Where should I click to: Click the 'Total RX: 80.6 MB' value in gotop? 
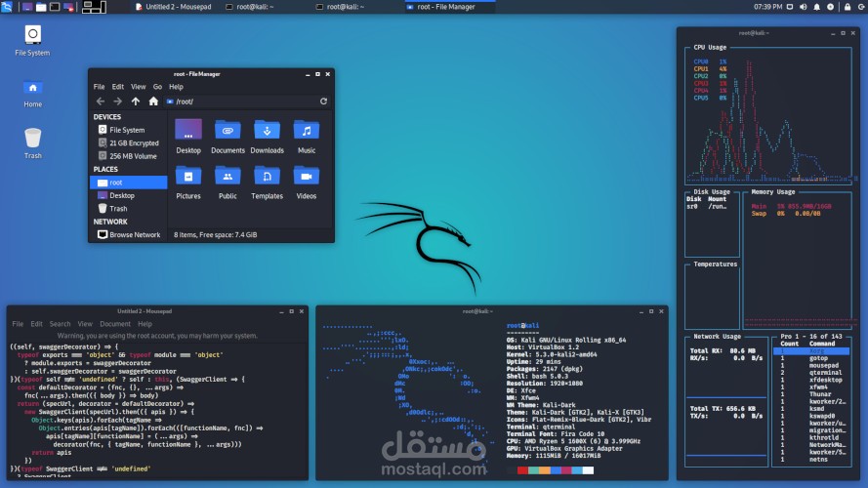723,350
